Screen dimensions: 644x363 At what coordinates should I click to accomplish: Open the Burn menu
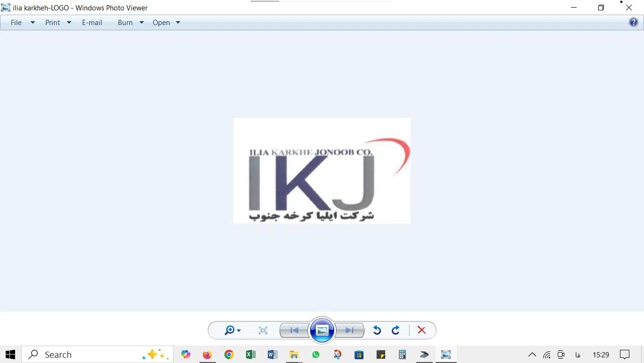(125, 23)
